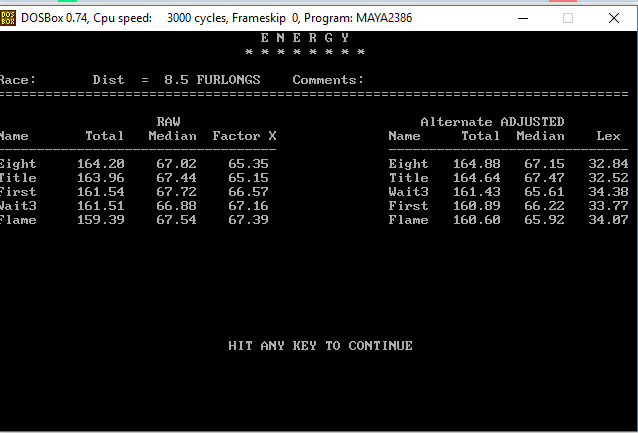Click adjusted median 67.15
Viewport: 638px width, 433px height.
click(x=544, y=164)
